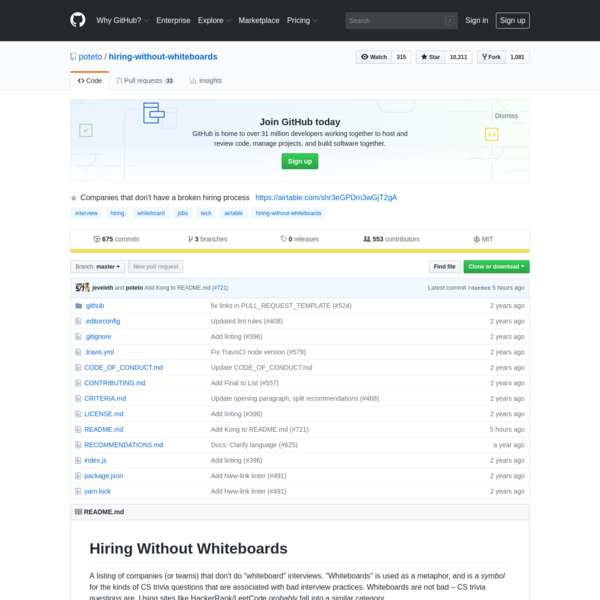This screenshot has height=600, width=600.
Task: Click README.md header book icon
Action: (x=78, y=512)
